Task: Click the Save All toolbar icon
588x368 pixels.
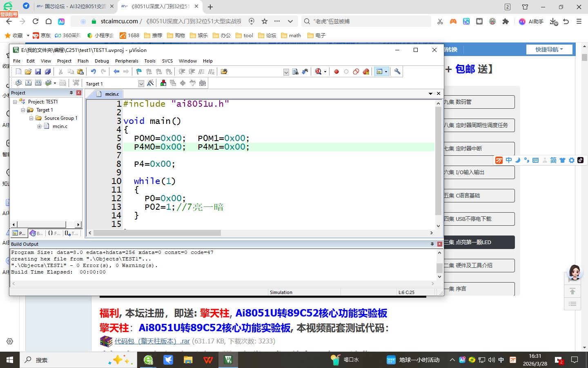Action: [48, 72]
